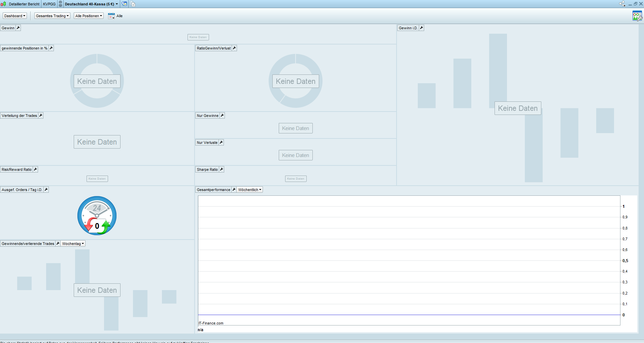Click wrench for Gewinnende/verlierende Trades
The height and width of the screenshot is (343, 644).
(58, 244)
